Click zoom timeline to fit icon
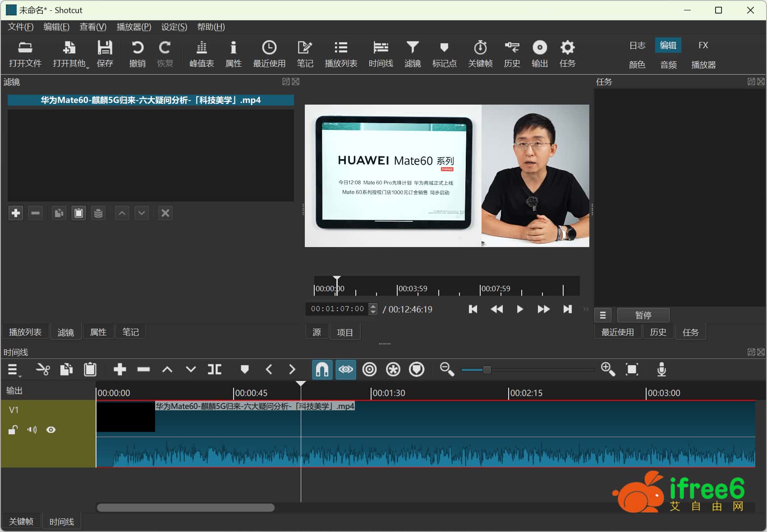This screenshot has height=532, width=767. (632, 370)
